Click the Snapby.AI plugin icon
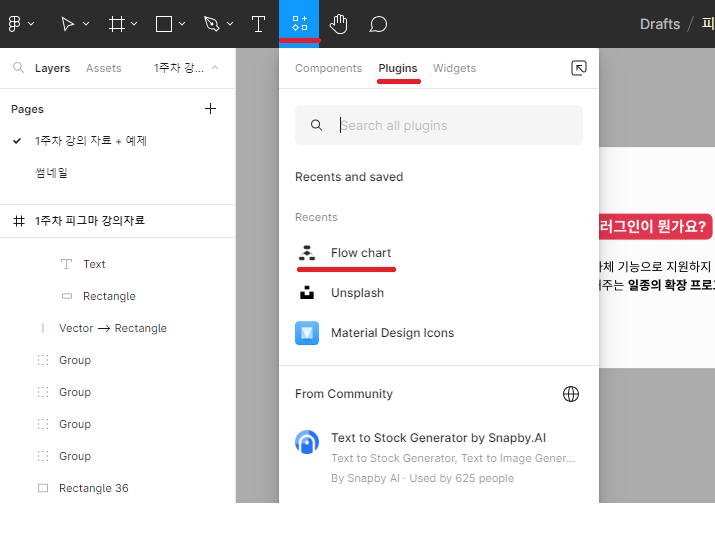 pyautogui.click(x=307, y=442)
